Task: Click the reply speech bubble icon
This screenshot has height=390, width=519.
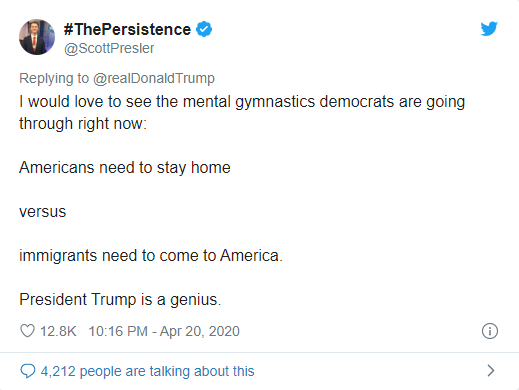Action: pyautogui.click(x=28, y=371)
